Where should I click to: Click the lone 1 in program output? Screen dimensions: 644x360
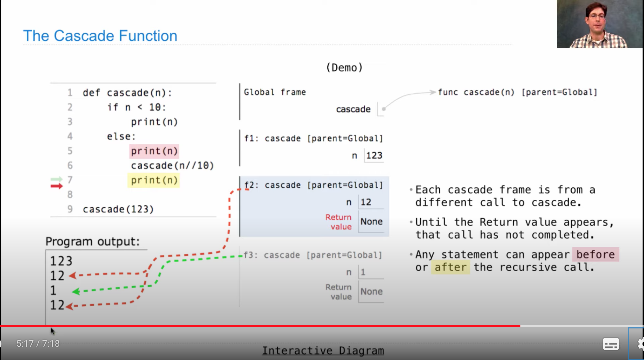[x=53, y=291]
